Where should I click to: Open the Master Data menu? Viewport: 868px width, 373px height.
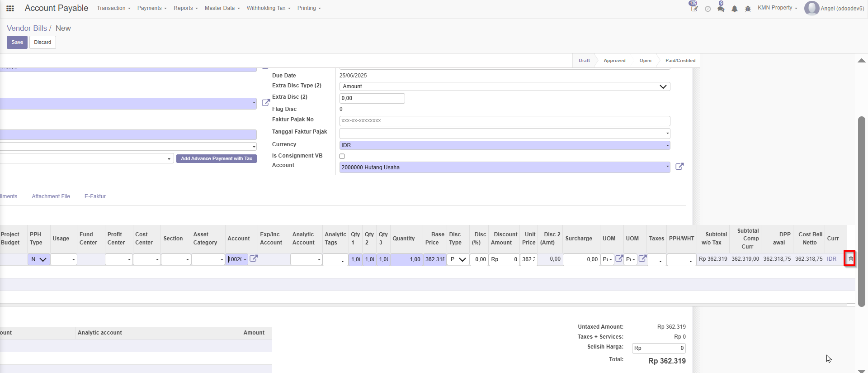tap(222, 8)
